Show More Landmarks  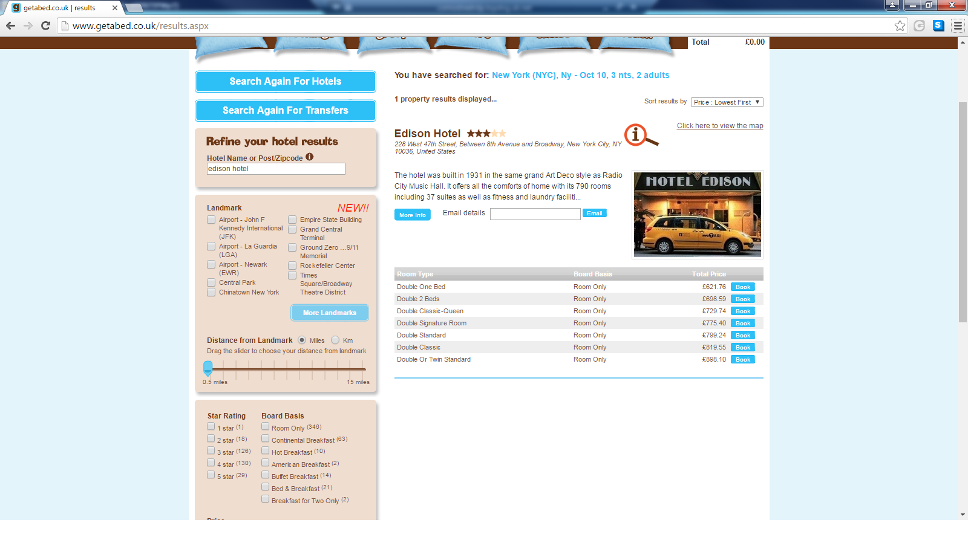point(330,313)
